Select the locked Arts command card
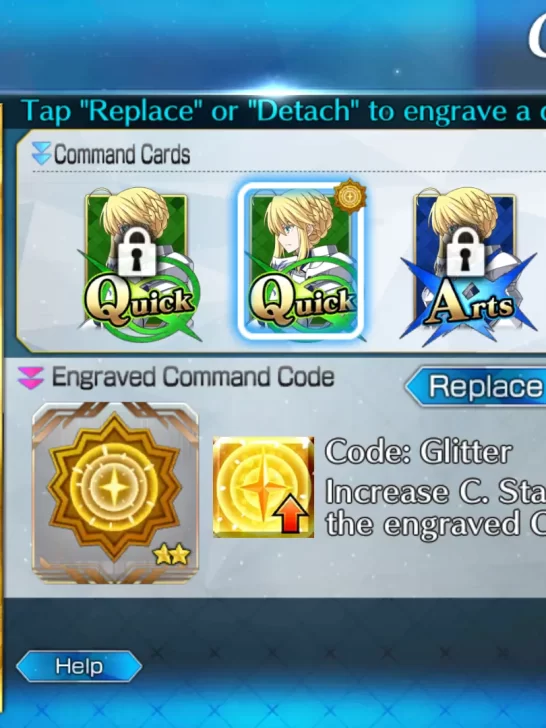Viewport: 546px width, 728px height. click(466, 264)
